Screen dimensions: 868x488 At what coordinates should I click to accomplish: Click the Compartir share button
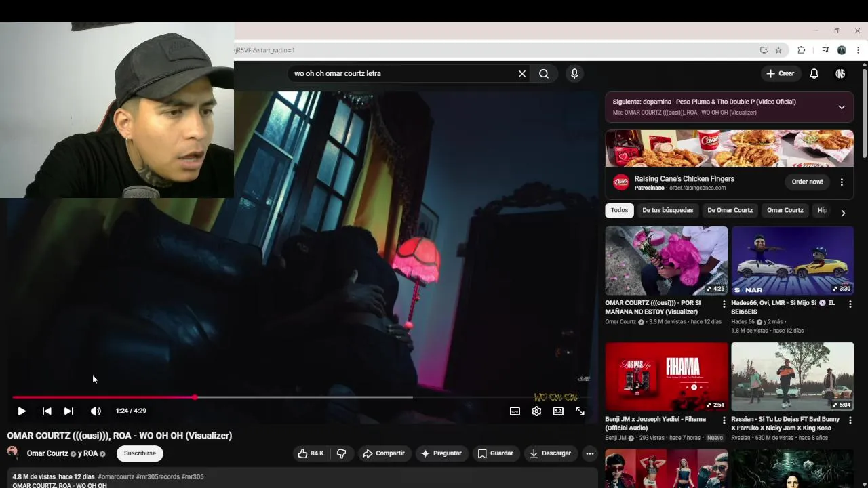[383, 453]
